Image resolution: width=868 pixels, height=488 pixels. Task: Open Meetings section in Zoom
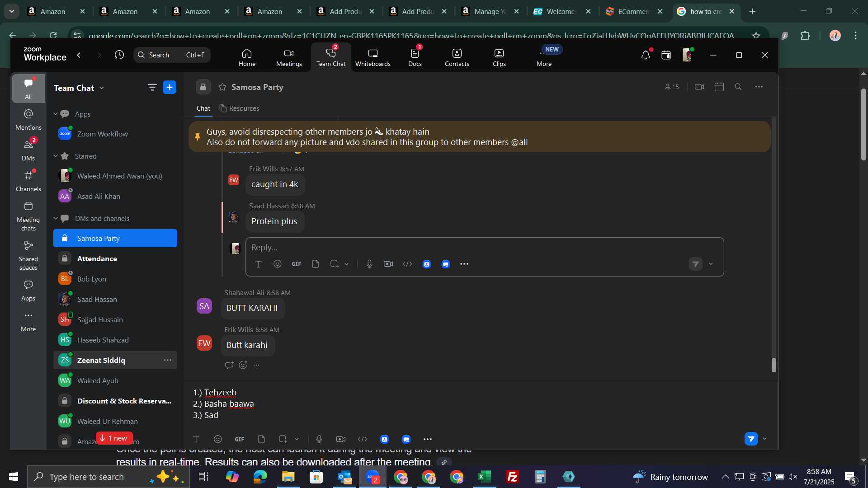[289, 58]
